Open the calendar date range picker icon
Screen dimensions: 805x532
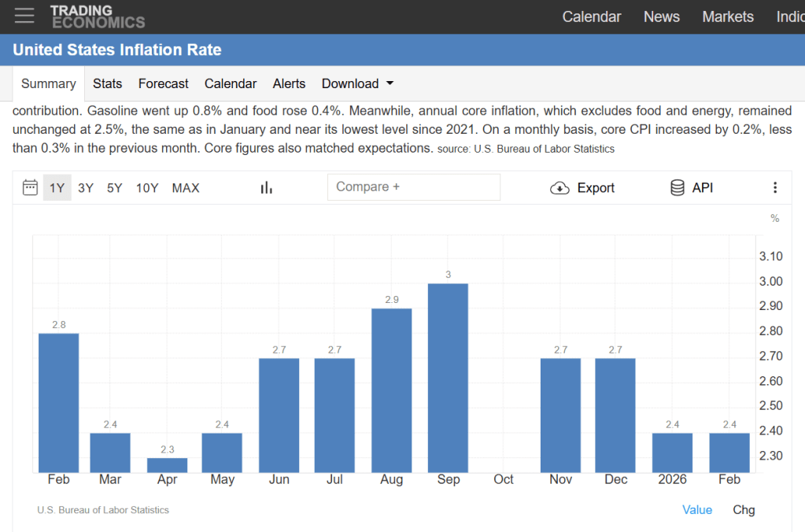(x=30, y=187)
